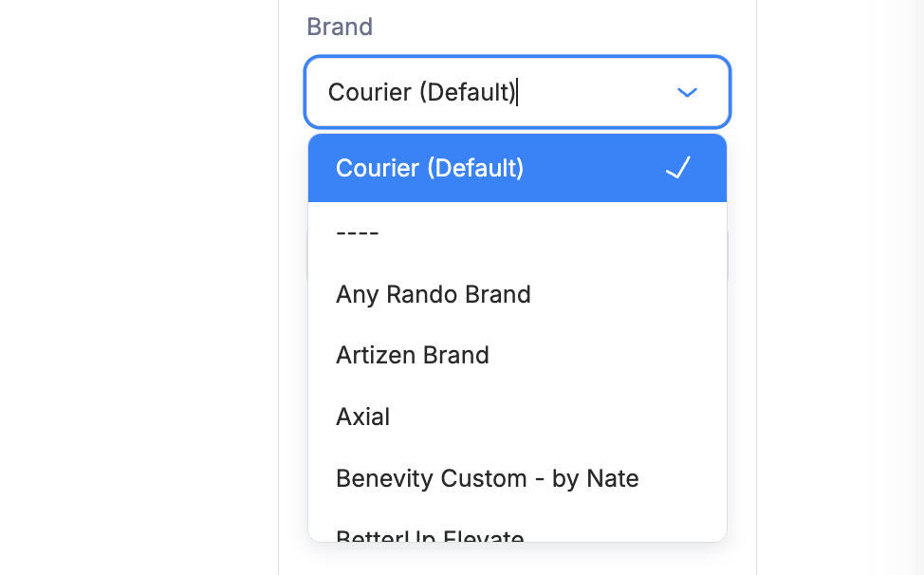Image resolution: width=924 pixels, height=575 pixels.
Task: Choose the dashed placeholder entry
Action: pyautogui.click(x=357, y=231)
